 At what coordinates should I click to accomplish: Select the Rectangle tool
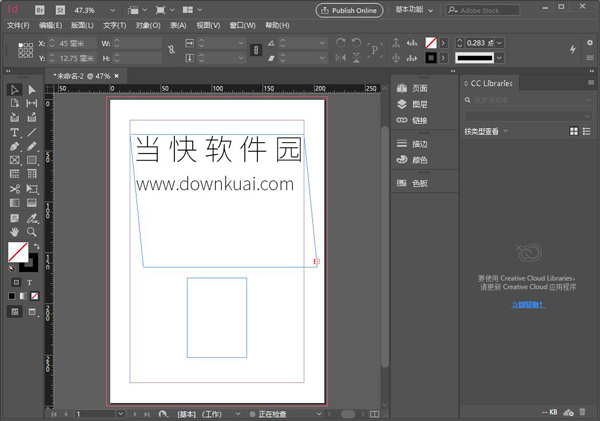click(32, 160)
